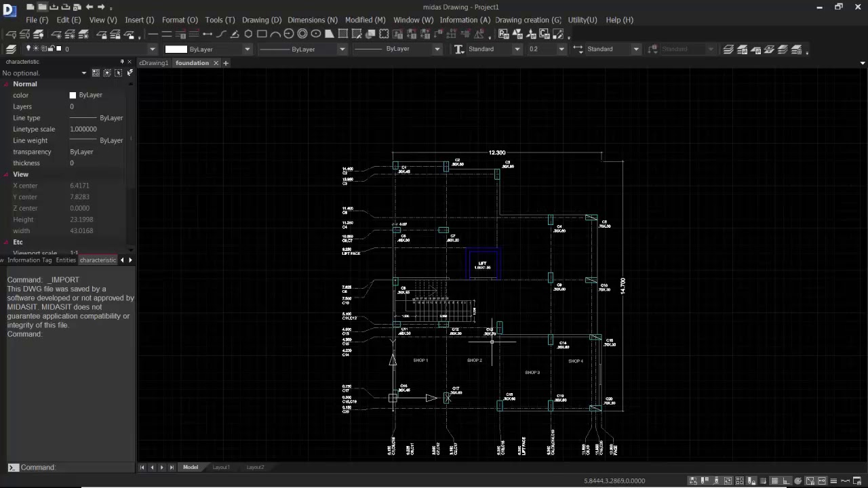
Task: Collapse the View properties section
Action: click(x=7, y=174)
